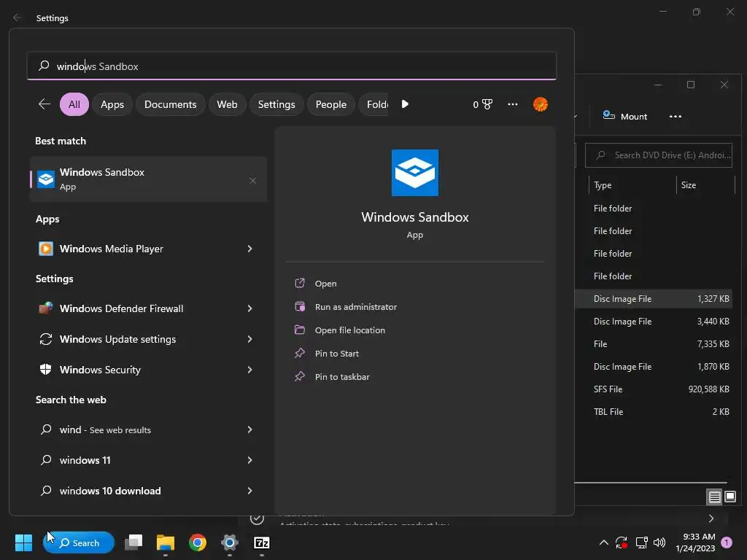
Task: Select the TBL File 2 KB row
Action: click(x=654, y=412)
